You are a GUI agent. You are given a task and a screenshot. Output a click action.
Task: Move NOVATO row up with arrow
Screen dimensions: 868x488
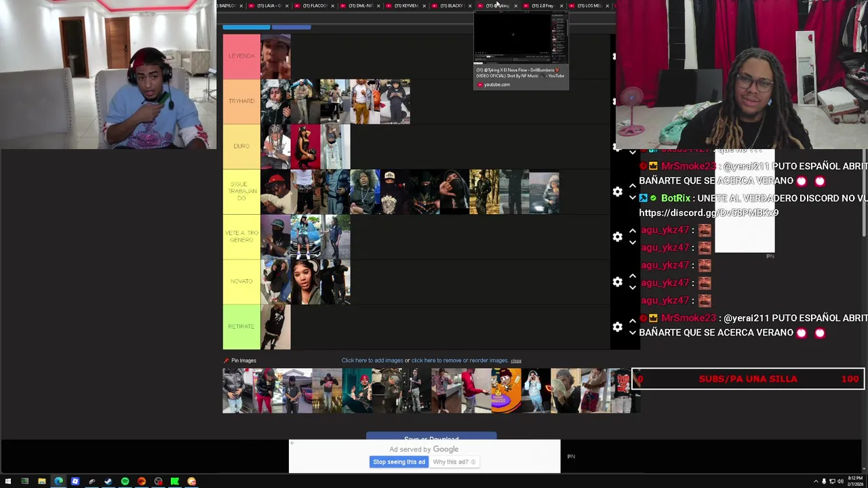point(633,275)
